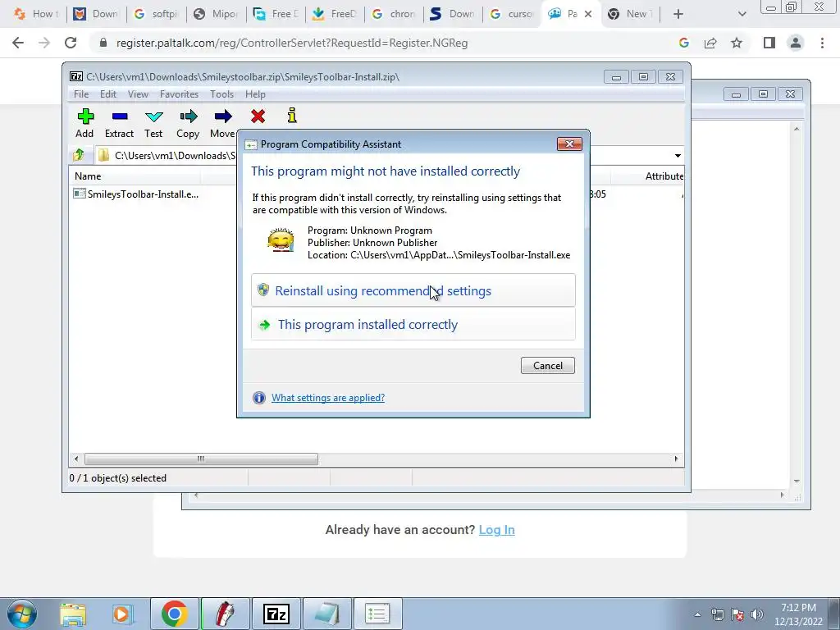Open Windows Explorer from taskbar

73,614
